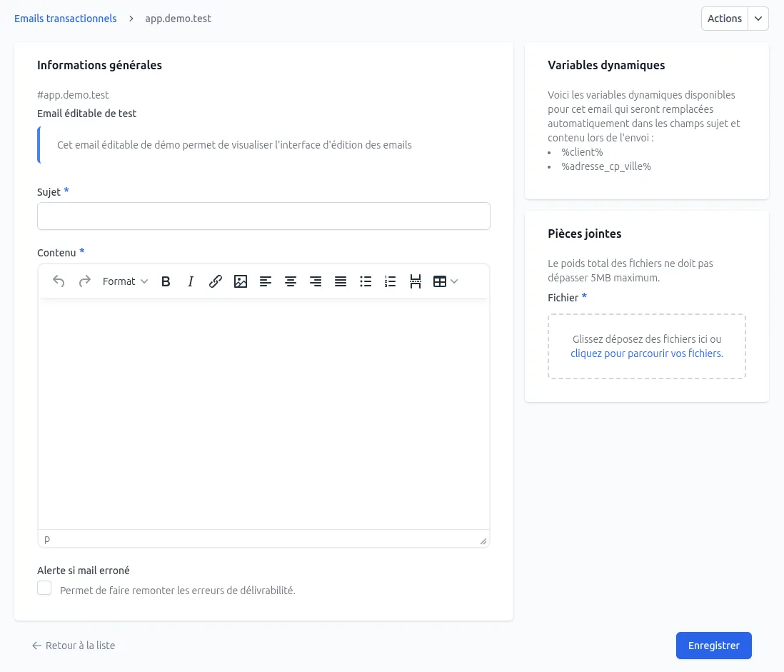Screen dimensions: 784x672
Task: Open the table insertion dropdown
Action: click(444, 281)
